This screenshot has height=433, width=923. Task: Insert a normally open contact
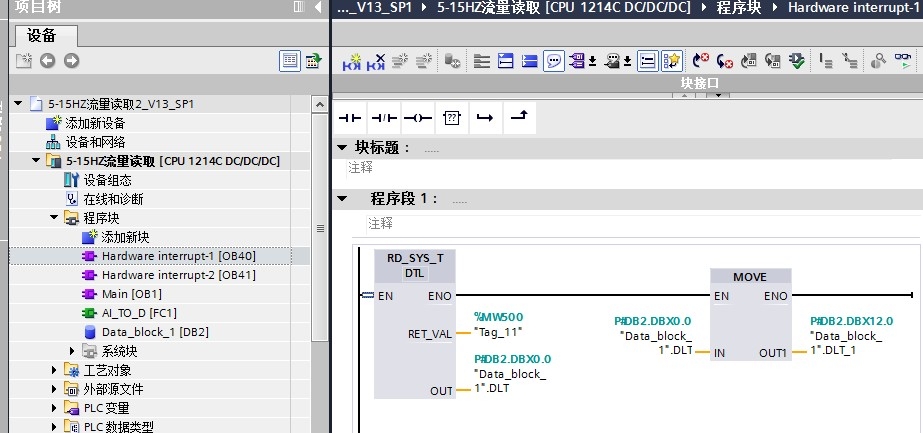click(350, 118)
